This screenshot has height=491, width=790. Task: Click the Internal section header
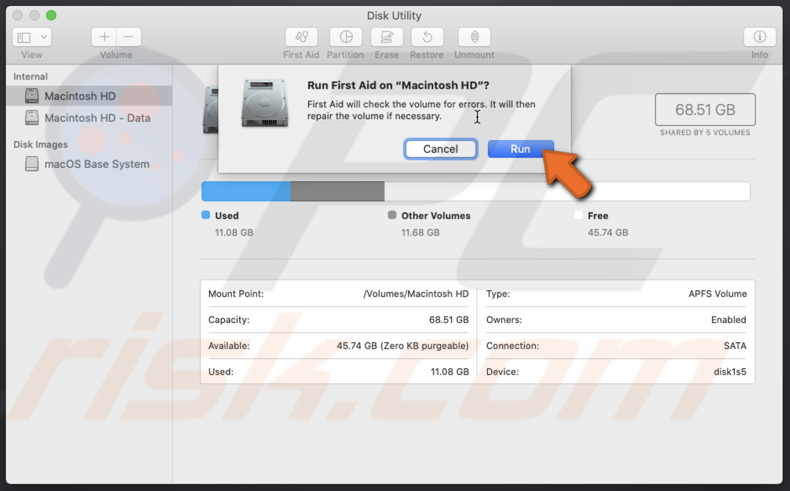pyautogui.click(x=30, y=77)
